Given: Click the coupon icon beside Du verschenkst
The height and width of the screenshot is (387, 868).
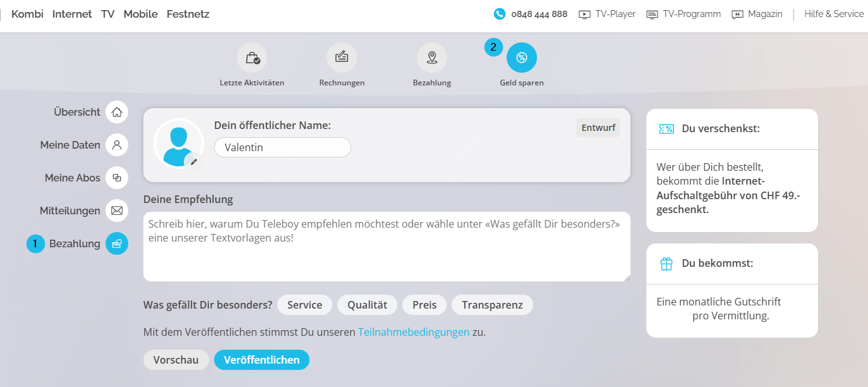Looking at the screenshot, I should click(x=666, y=129).
